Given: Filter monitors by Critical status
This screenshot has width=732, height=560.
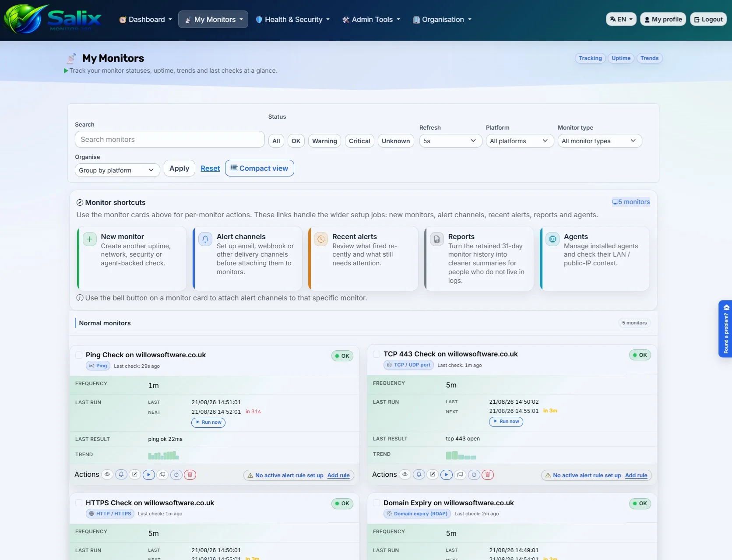Looking at the screenshot, I should tap(359, 141).
